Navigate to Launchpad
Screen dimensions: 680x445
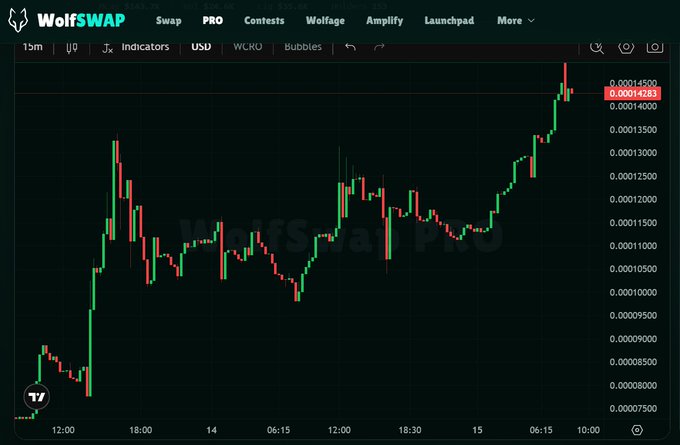(449, 20)
